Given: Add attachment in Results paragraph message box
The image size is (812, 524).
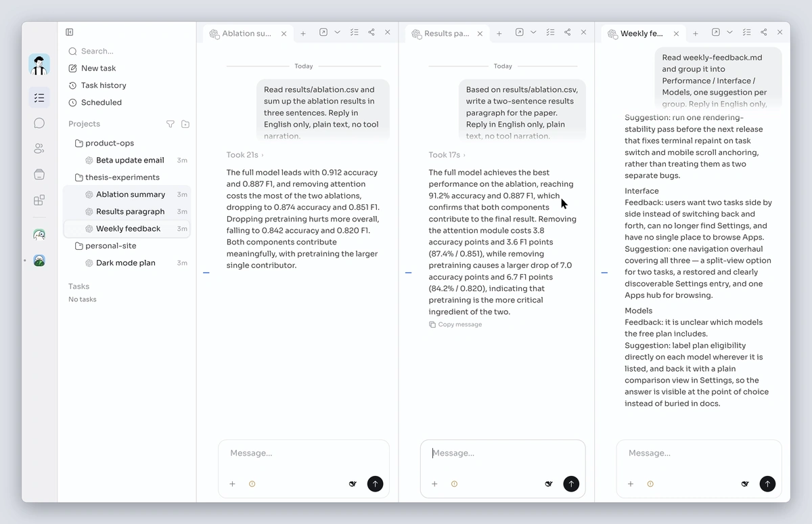Looking at the screenshot, I should 434,484.
